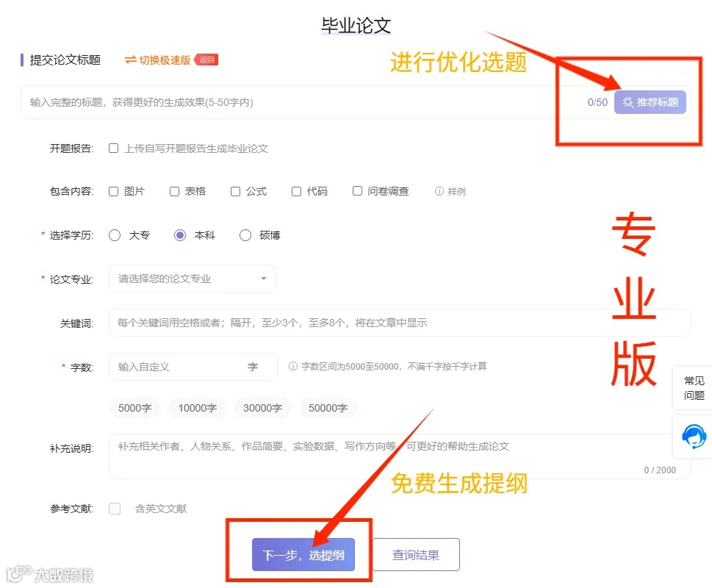Select the 30000字 word count preset
Image resolution: width=712 pixels, height=588 pixels.
pyautogui.click(x=262, y=408)
